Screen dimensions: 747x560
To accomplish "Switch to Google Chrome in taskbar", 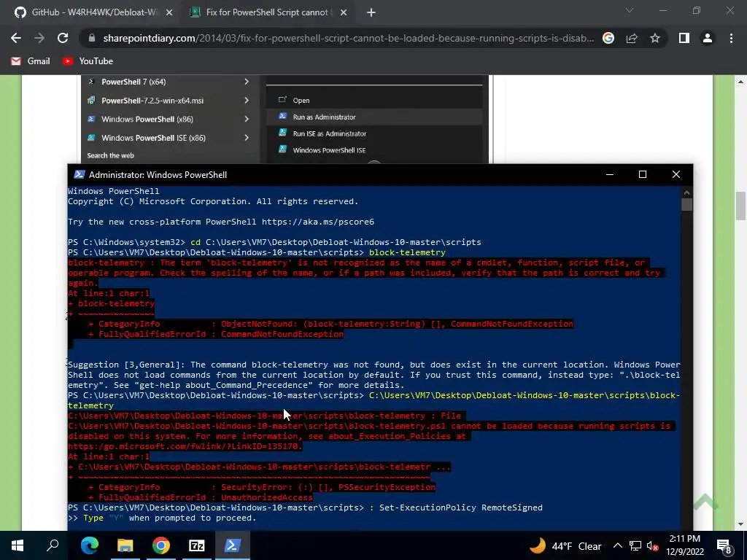I will click(161, 545).
